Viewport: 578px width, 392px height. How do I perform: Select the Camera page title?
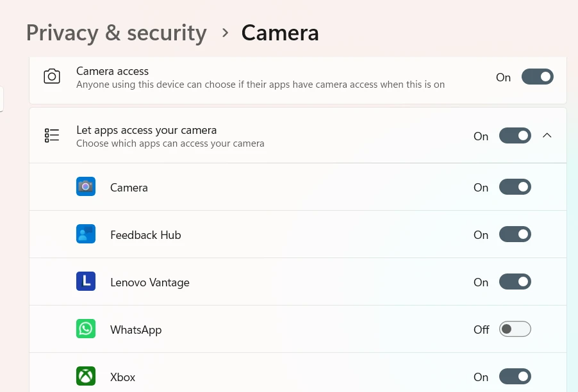point(280,33)
